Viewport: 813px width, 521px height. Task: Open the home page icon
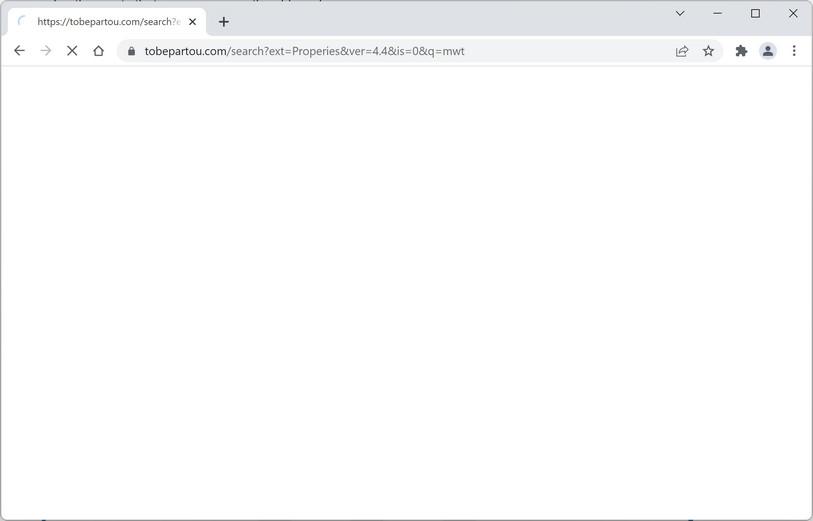tap(99, 51)
